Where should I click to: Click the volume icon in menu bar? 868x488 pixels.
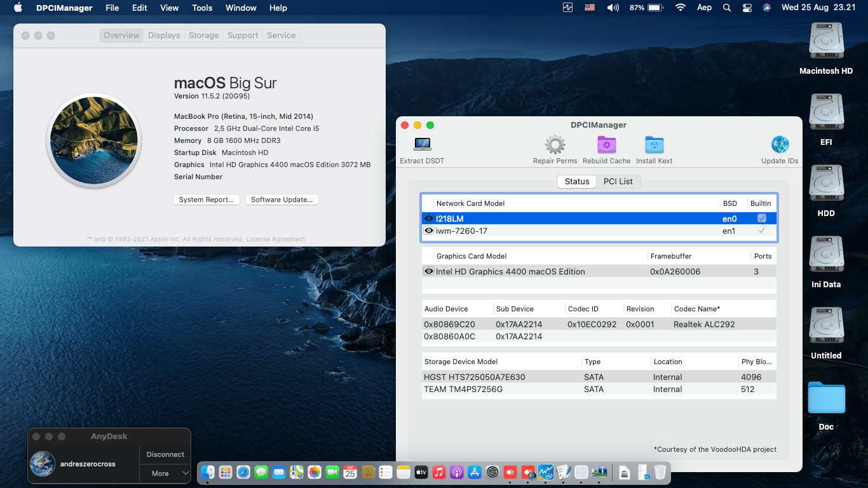click(613, 8)
